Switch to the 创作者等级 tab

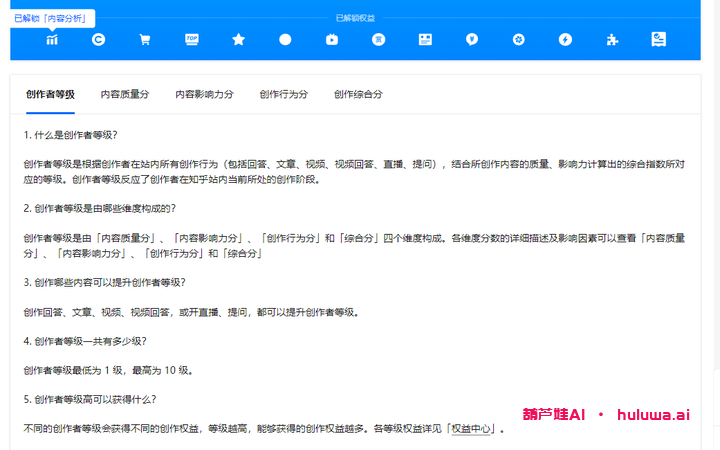coord(51,95)
